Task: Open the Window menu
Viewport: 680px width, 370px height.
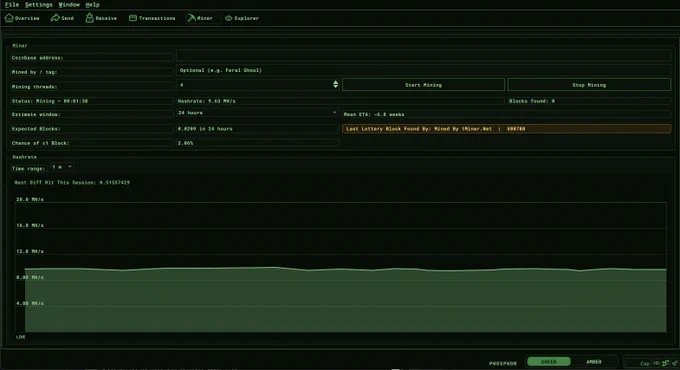Action: click(x=69, y=5)
